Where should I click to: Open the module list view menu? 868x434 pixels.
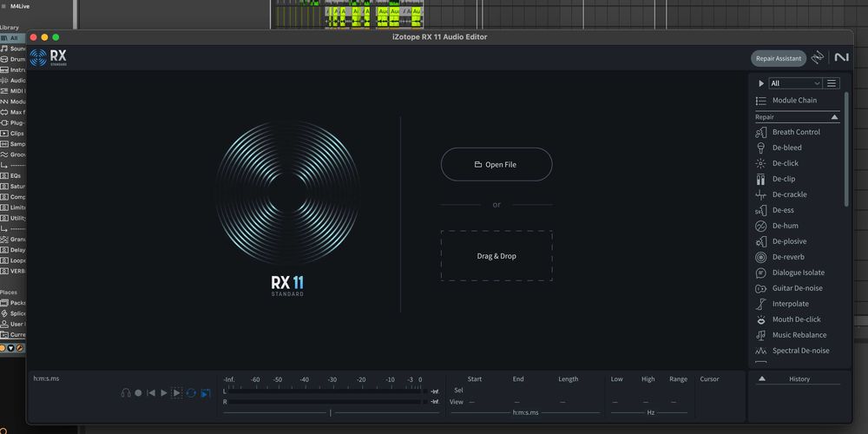[x=831, y=83]
